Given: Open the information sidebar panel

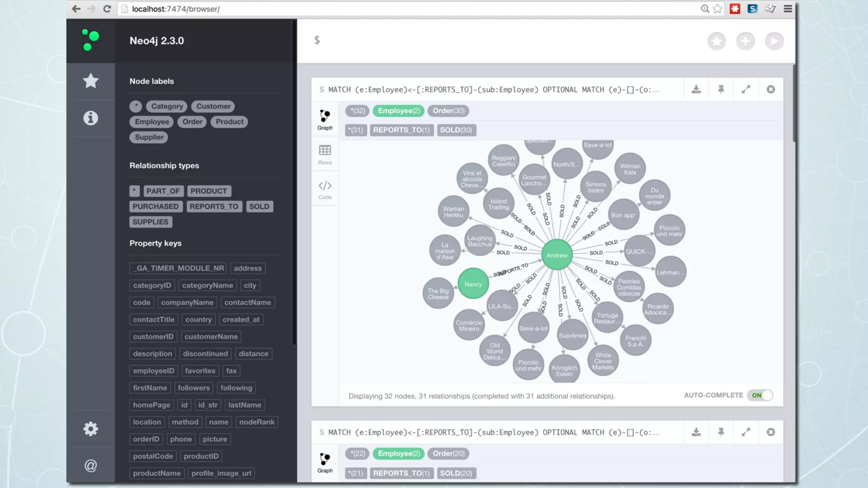Looking at the screenshot, I should coord(90,118).
